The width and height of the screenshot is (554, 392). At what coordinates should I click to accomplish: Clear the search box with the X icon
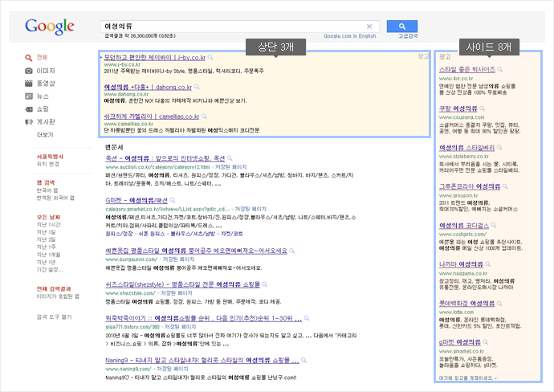(369, 26)
